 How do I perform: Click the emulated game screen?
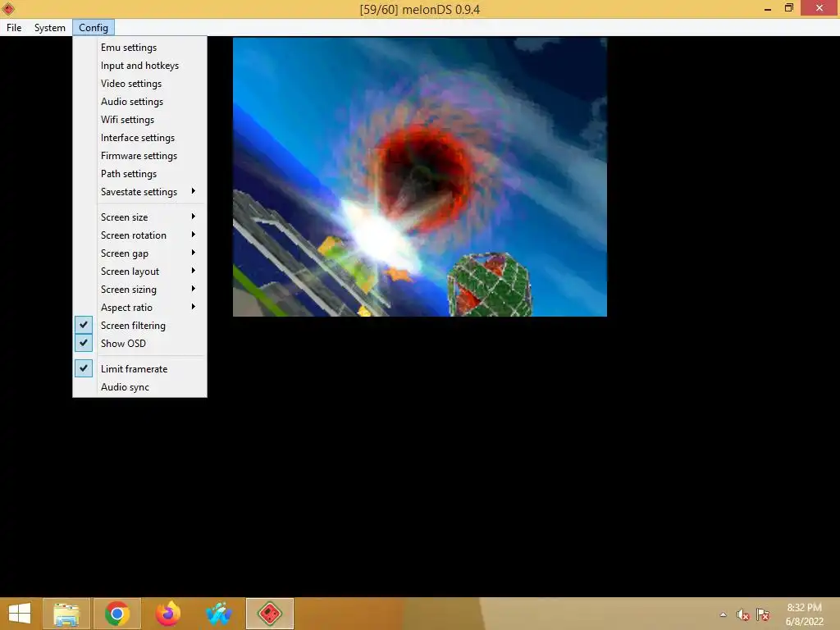click(420, 177)
